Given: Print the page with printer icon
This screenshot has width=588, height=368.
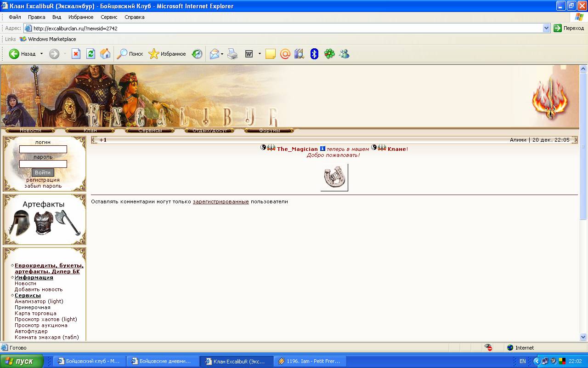Looking at the screenshot, I should pos(232,54).
